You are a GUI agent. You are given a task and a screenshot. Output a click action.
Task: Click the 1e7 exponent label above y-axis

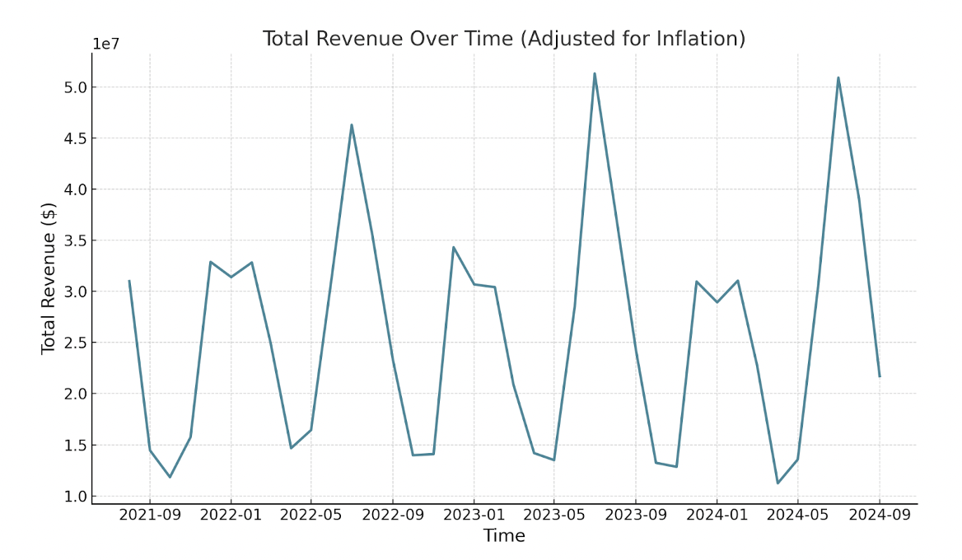105,44
